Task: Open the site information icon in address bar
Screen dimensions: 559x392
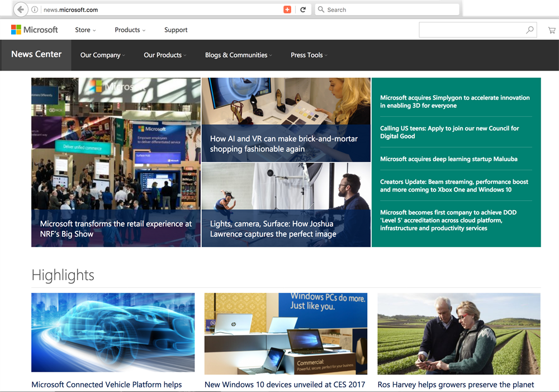Action: (x=35, y=10)
